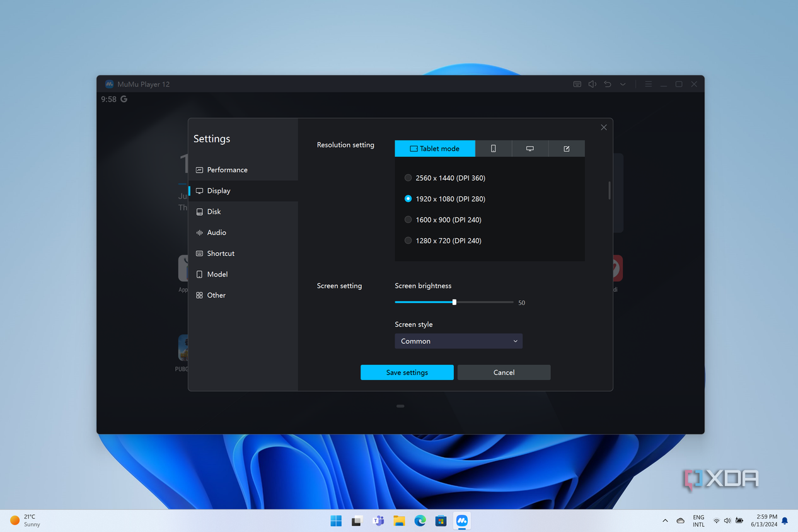798x532 pixels.
Task: Click the volume icon in MuMu title bar
Action: click(x=593, y=84)
